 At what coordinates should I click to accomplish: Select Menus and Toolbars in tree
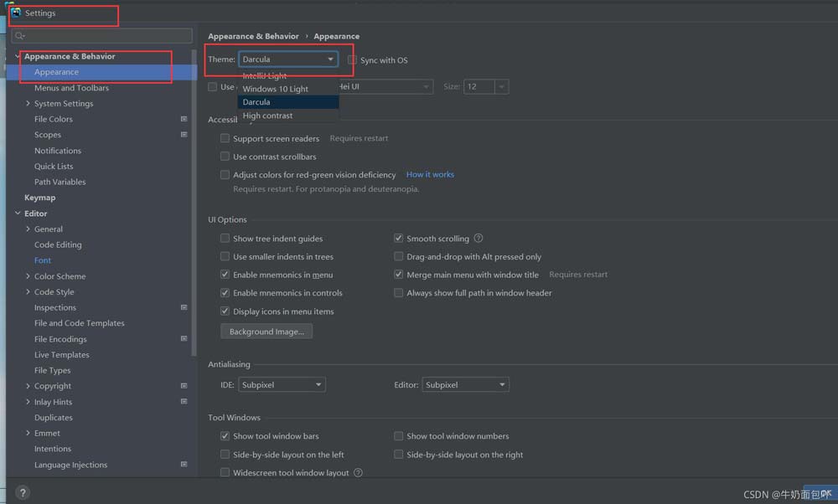[71, 88]
